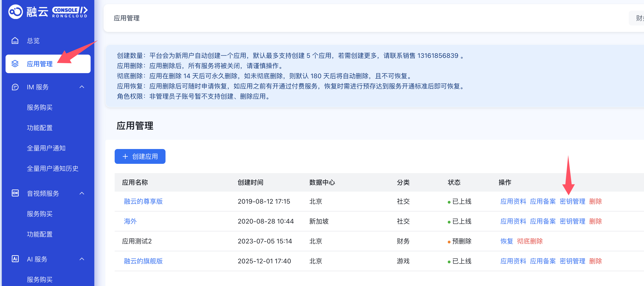This screenshot has height=286, width=644.
Task: Click 删除 for the 海外 app
Action: click(595, 221)
